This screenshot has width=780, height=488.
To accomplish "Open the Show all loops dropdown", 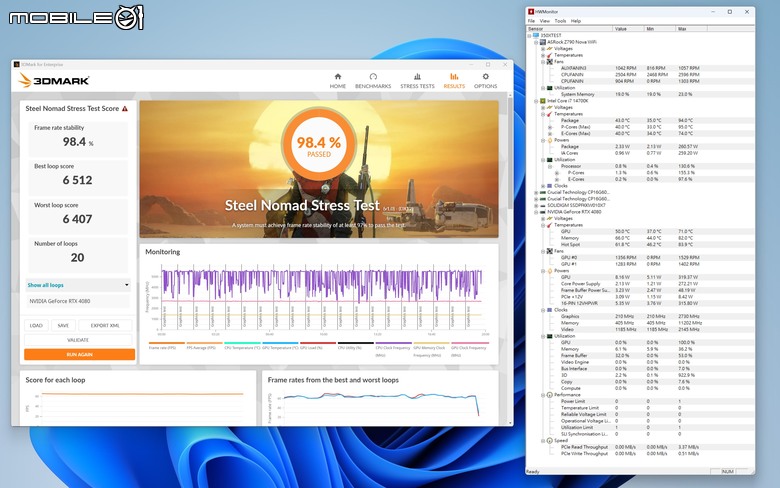I will (78, 285).
